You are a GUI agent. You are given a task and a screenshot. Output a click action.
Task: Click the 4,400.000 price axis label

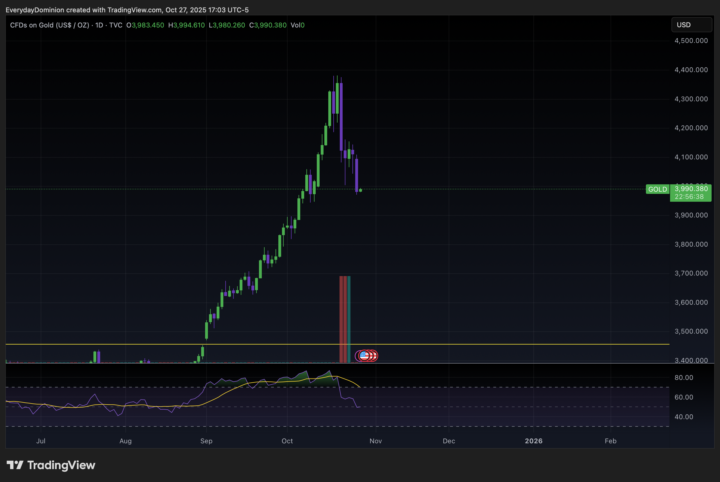click(691, 70)
